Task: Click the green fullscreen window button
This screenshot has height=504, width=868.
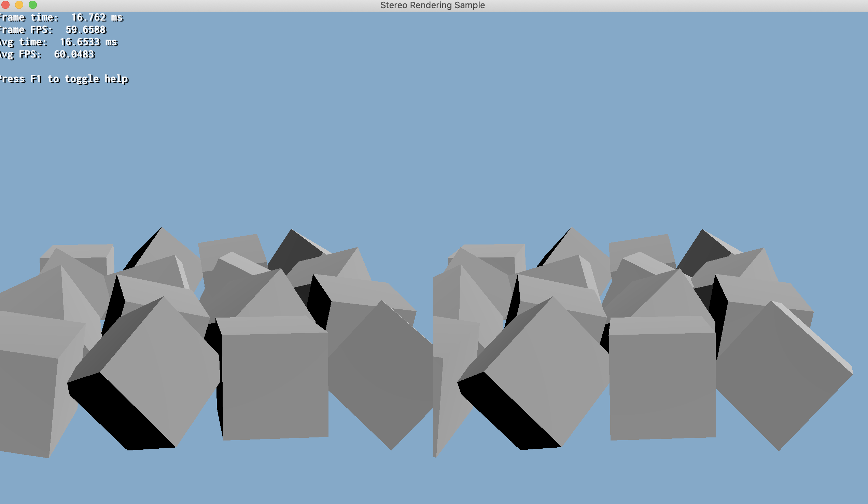Action: 33,5
